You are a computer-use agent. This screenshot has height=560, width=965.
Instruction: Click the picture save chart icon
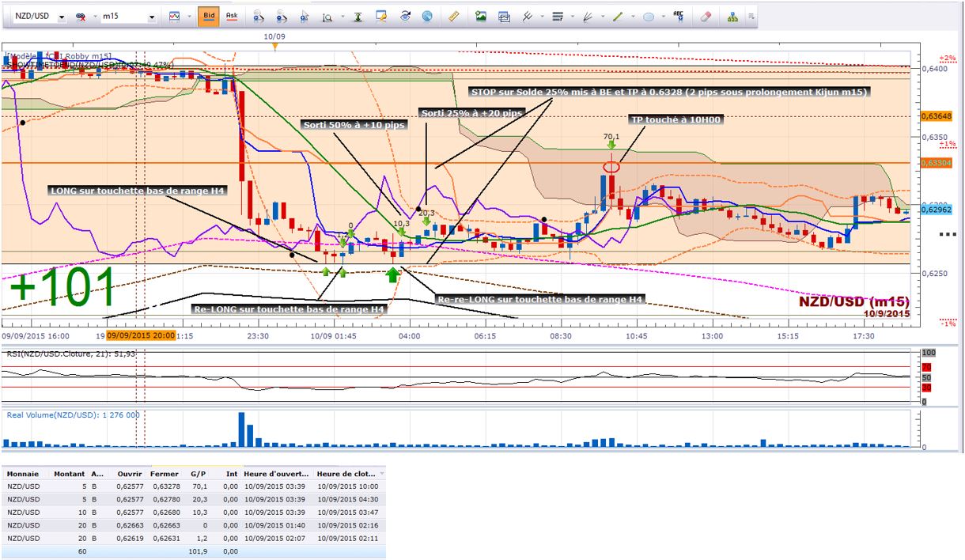480,16
